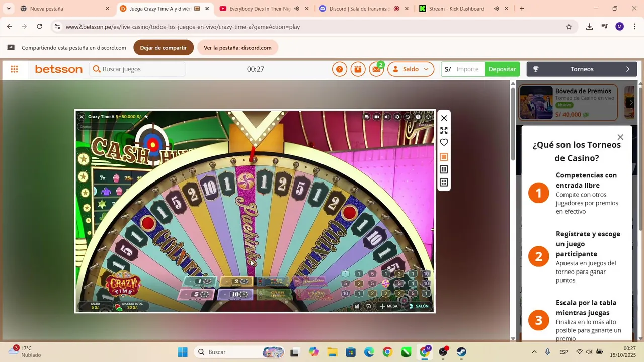Bet on the Cash Hunt bonus

[x=275, y=294]
